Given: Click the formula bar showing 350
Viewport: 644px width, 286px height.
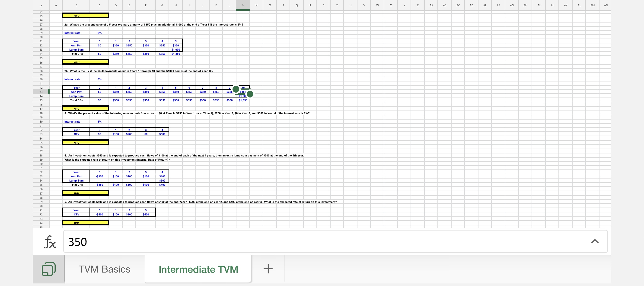Looking at the screenshot, I should pyautogui.click(x=325, y=242).
